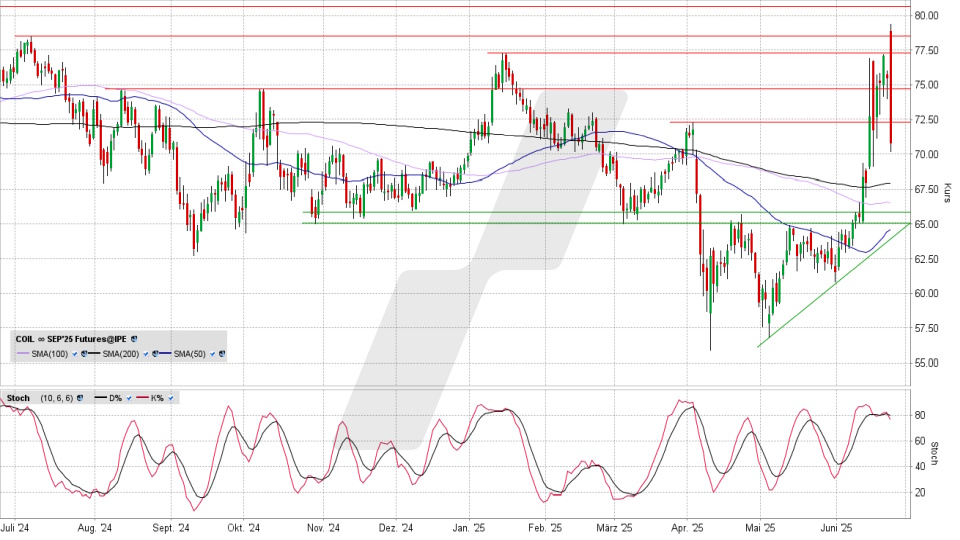This screenshot has height=540, width=960.
Task: Click the purple SMA(100) line swatch
Action: pyautogui.click(x=23, y=353)
